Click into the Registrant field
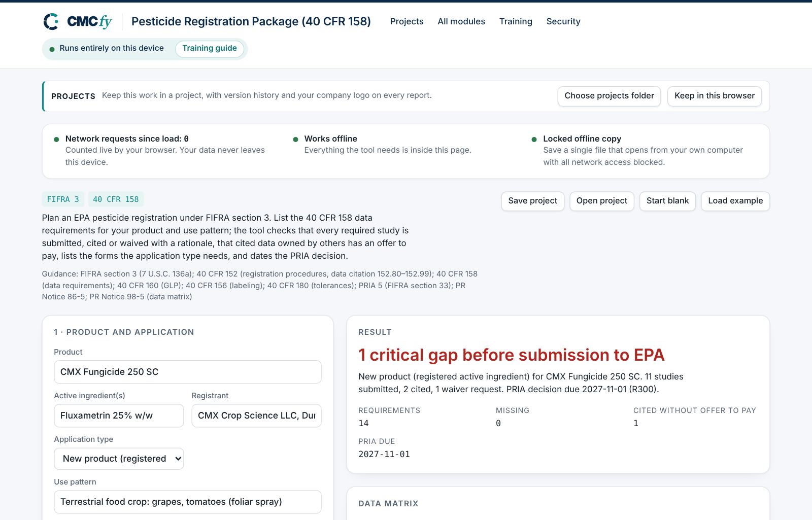 click(x=256, y=415)
